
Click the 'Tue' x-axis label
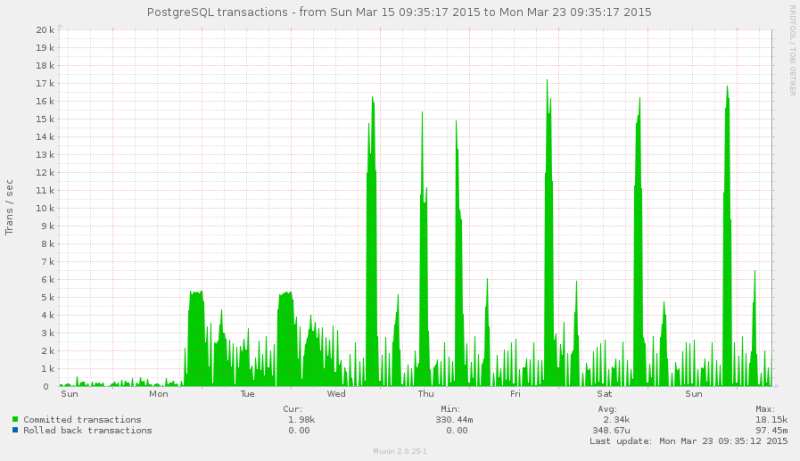[x=247, y=394]
